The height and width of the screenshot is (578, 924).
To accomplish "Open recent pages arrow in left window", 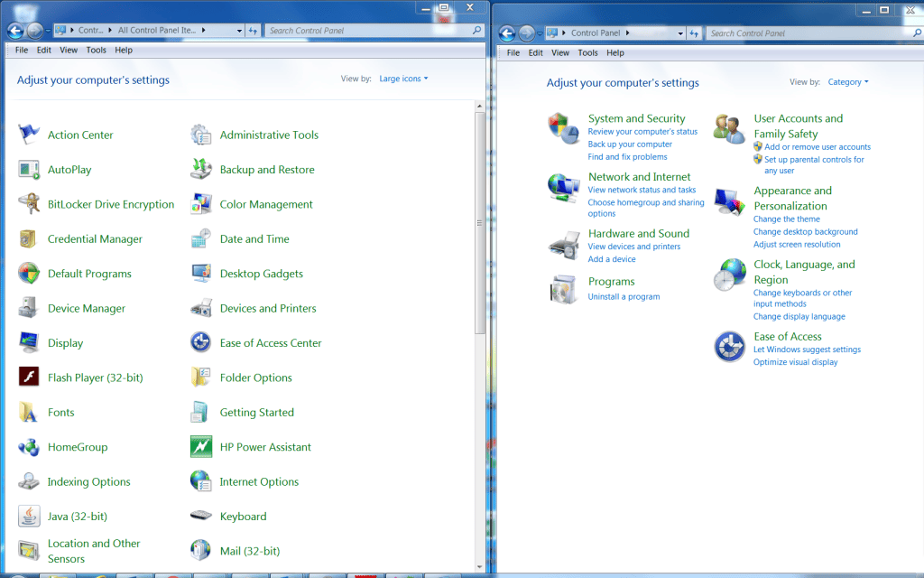I will pyautogui.click(x=48, y=31).
